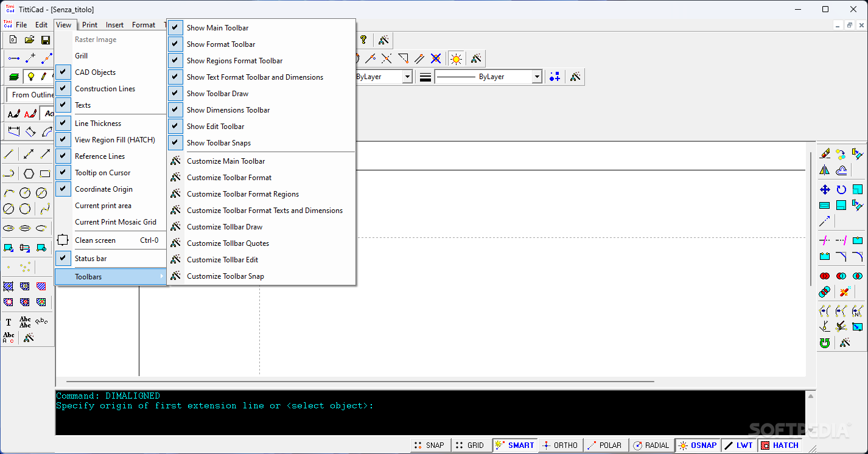The image size is (868, 454).
Task: Open the Format menu
Action: click(144, 25)
